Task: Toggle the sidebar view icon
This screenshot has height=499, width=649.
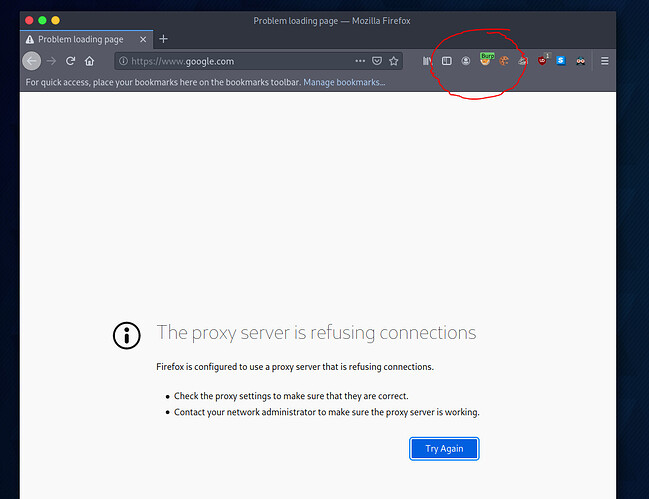Action: coord(447,61)
